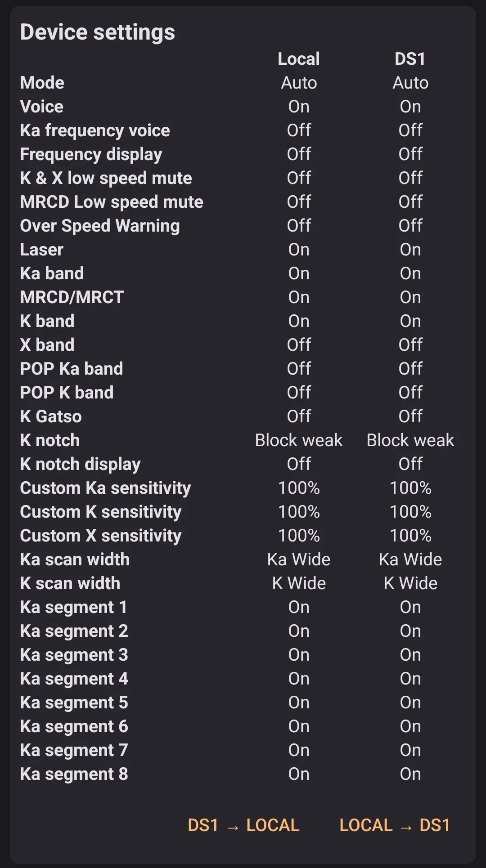Screen dimensions: 486x868
Task: Click the DS1 column header
Action: coord(410,59)
